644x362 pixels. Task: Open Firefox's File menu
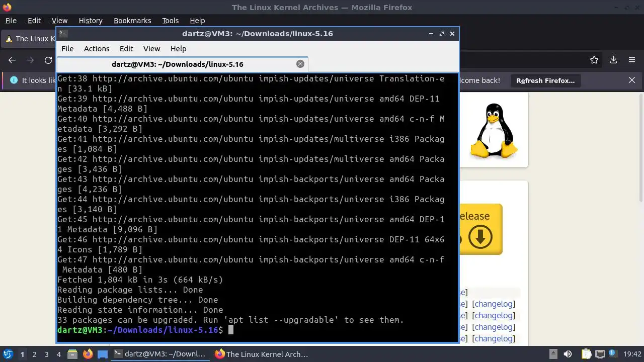pos(11,21)
